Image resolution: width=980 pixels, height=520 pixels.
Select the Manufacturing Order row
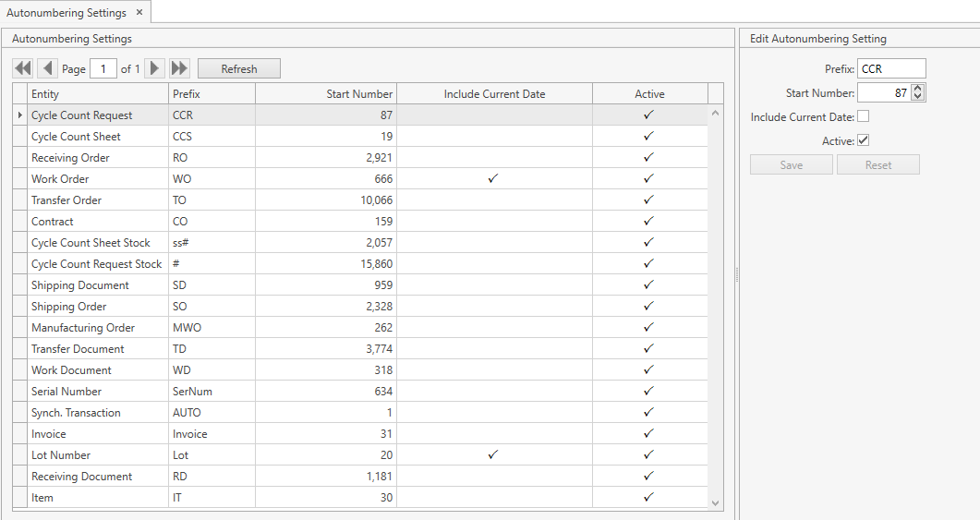(x=83, y=328)
